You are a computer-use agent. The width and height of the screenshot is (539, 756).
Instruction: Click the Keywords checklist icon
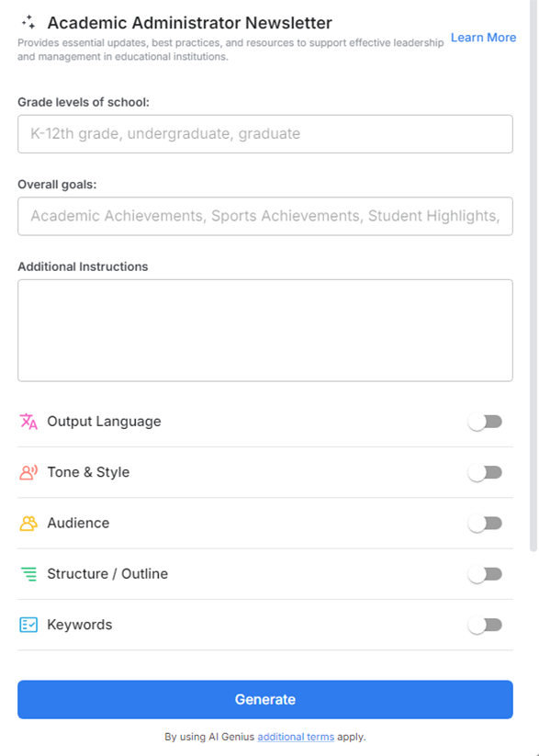pos(27,624)
